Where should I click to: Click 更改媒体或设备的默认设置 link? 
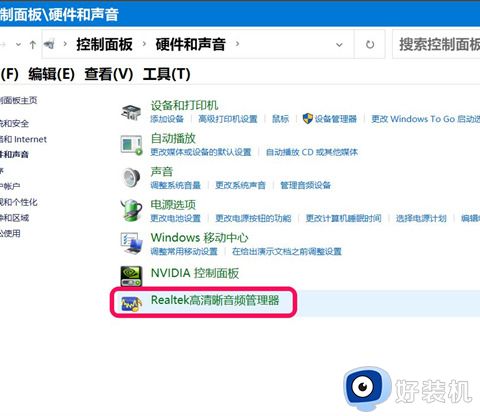point(201,152)
